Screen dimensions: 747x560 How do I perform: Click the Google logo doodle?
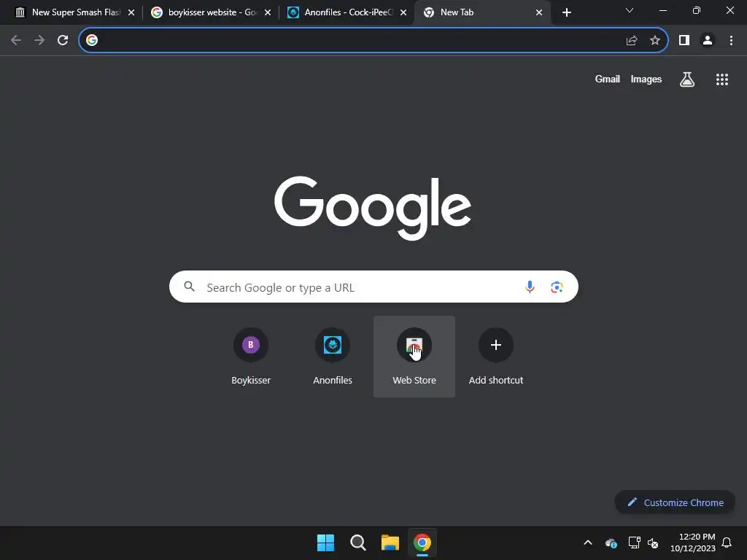click(x=373, y=208)
